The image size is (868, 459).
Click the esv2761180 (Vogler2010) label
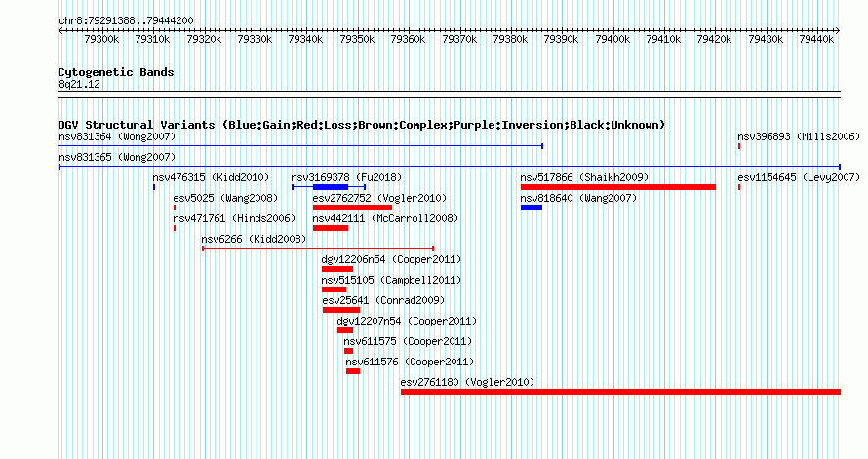click(x=468, y=382)
